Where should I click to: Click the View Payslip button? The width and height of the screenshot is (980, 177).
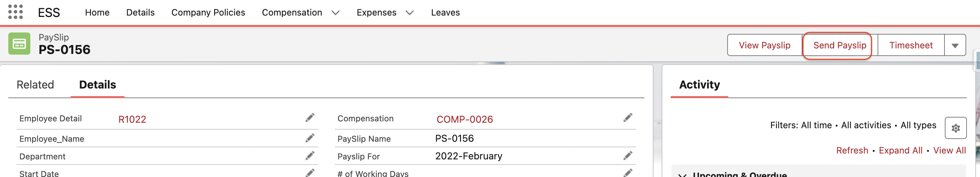pos(764,45)
